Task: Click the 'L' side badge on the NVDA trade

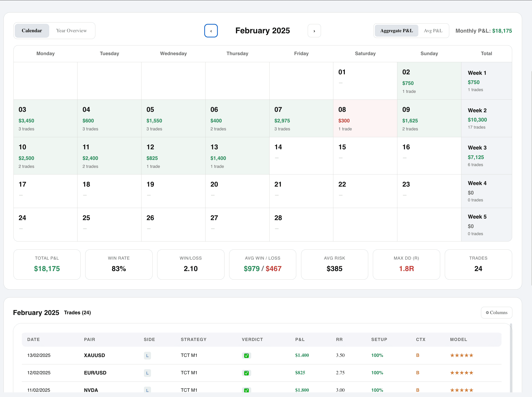Action: [x=147, y=390]
